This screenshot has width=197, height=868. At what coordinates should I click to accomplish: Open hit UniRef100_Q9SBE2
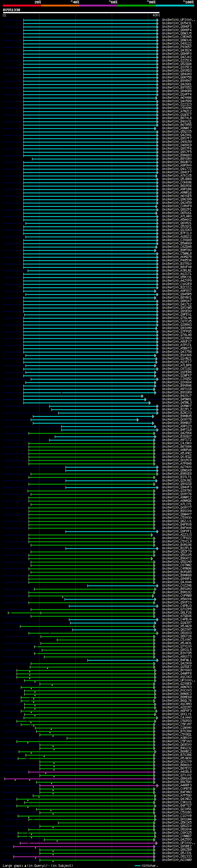pyautogui.click(x=177, y=846)
